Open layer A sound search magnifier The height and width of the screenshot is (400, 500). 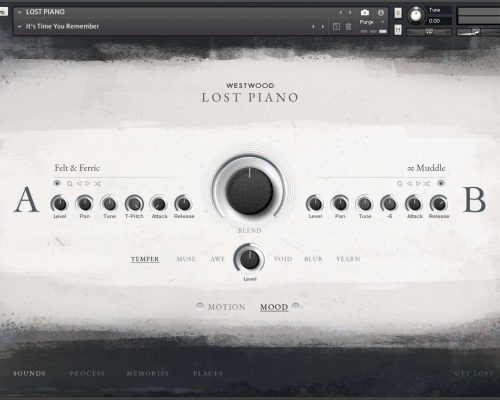[69, 183]
